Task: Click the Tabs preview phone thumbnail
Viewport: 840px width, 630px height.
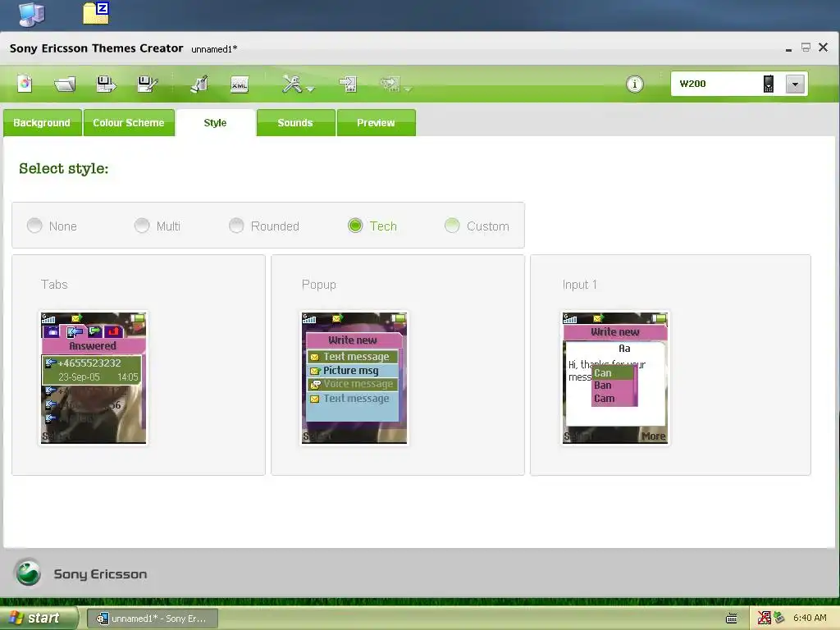Action: click(x=94, y=378)
